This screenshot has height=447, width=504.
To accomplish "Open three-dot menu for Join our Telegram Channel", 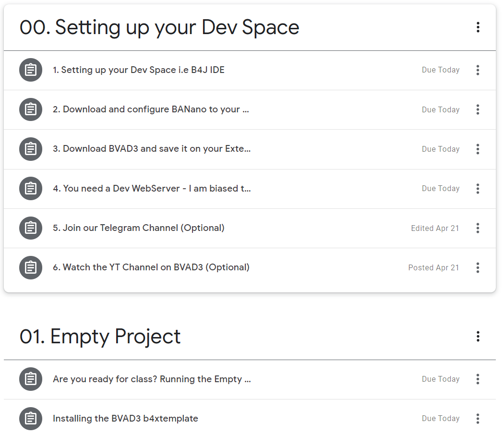I will click(478, 228).
